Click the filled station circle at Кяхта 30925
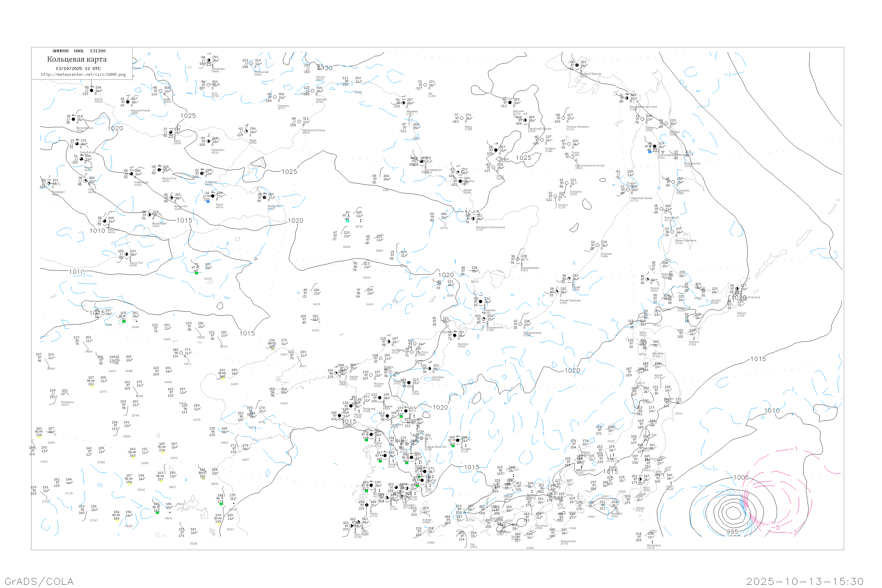Viewport: 882px width, 588px height. click(x=91, y=90)
